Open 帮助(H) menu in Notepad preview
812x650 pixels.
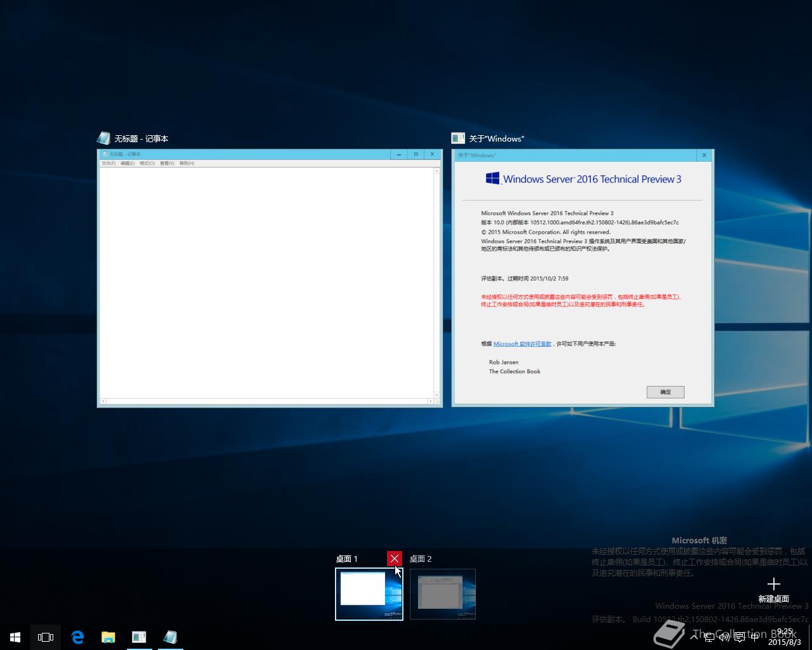187,163
